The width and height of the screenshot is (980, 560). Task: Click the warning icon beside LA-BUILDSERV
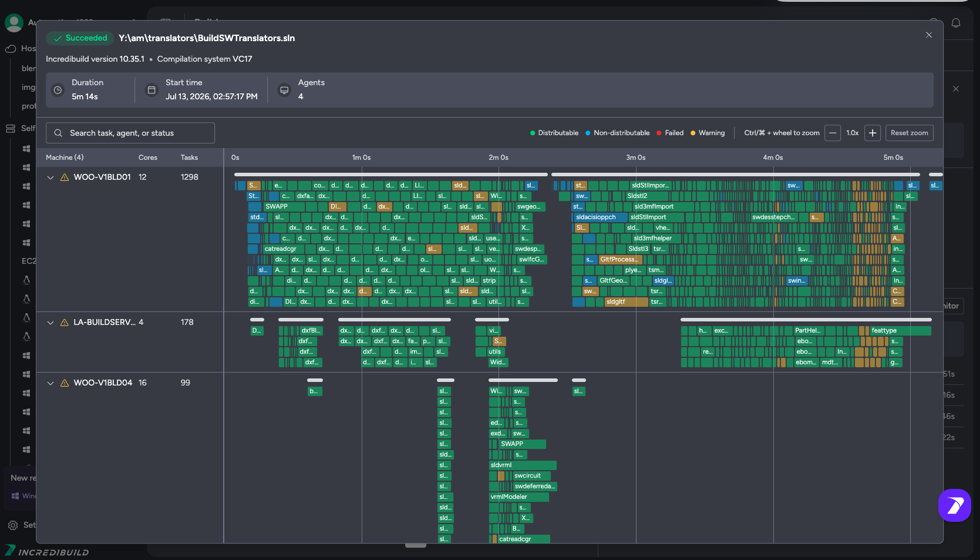65,323
